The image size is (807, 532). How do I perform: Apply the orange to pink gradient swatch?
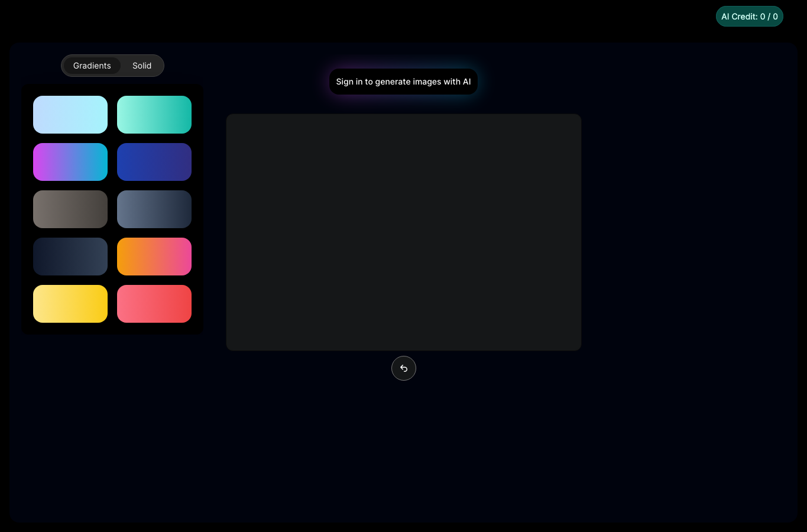[x=154, y=257]
